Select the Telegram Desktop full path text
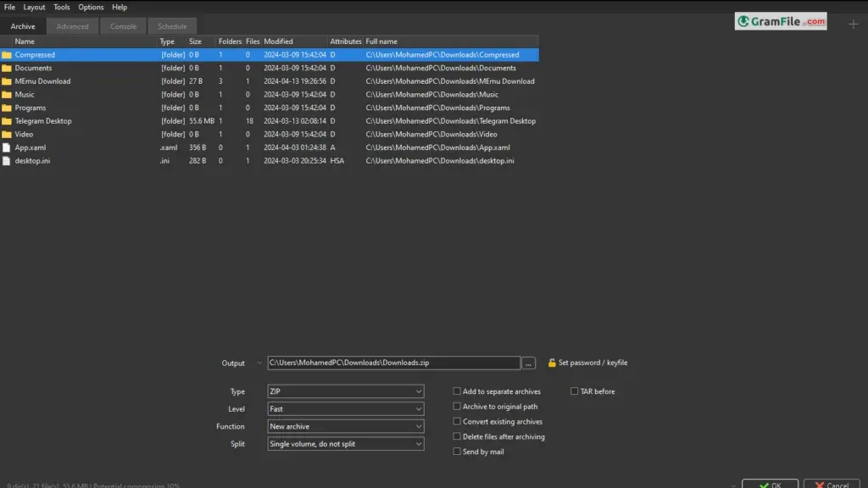The width and height of the screenshot is (868, 488). (451, 121)
